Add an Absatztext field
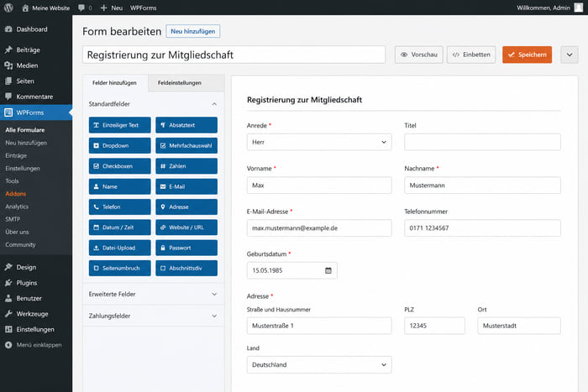Image resolution: width=588 pixels, height=392 pixels. [x=186, y=125]
